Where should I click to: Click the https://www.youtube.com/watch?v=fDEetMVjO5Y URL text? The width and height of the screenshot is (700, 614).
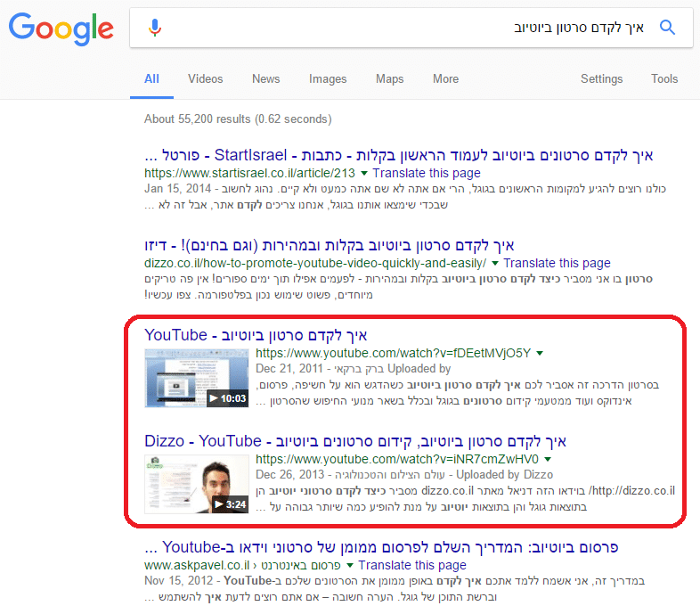click(394, 353)
